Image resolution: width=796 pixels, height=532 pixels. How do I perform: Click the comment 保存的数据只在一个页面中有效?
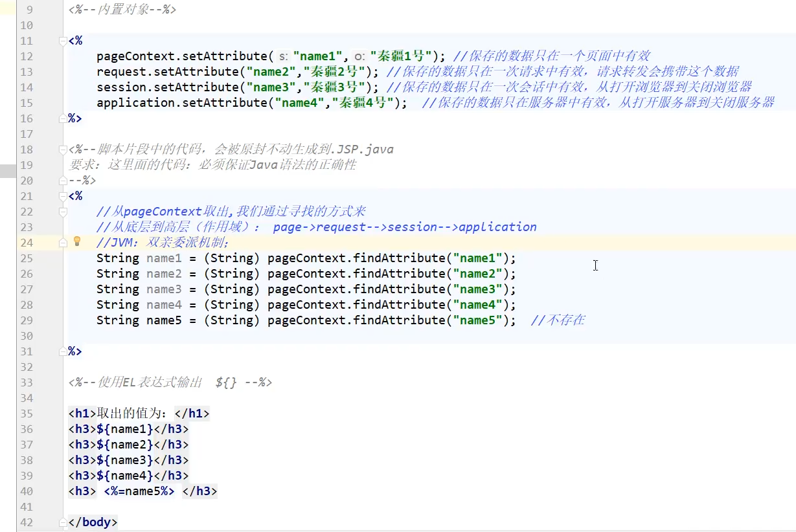[x=551, y=56]
